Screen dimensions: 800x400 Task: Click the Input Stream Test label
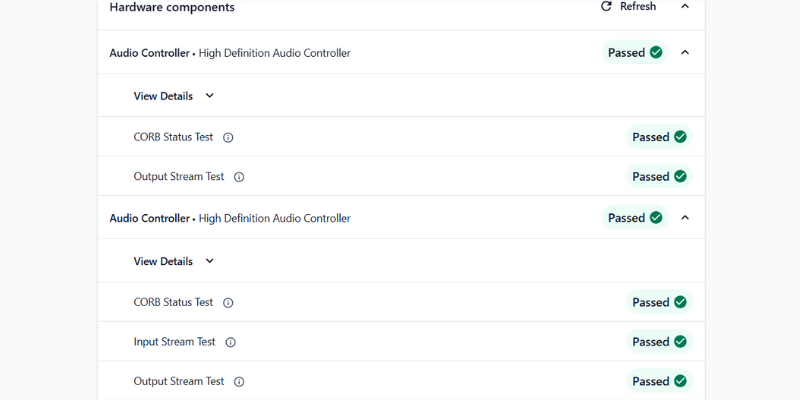click(x=174, y=342)
